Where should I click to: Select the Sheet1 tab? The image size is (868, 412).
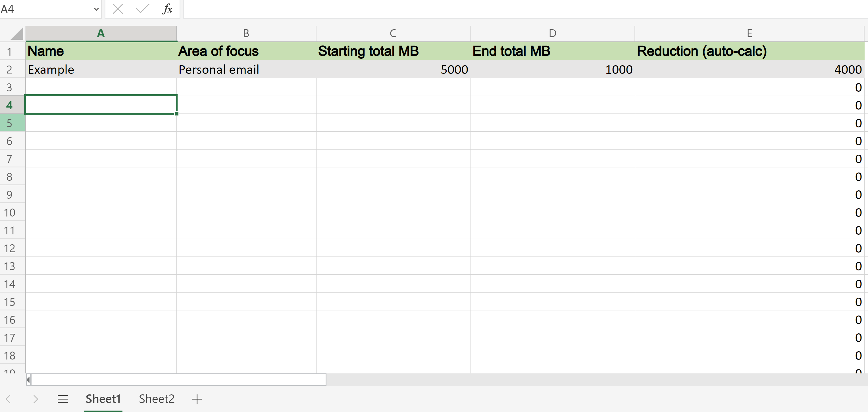[103, 399]
